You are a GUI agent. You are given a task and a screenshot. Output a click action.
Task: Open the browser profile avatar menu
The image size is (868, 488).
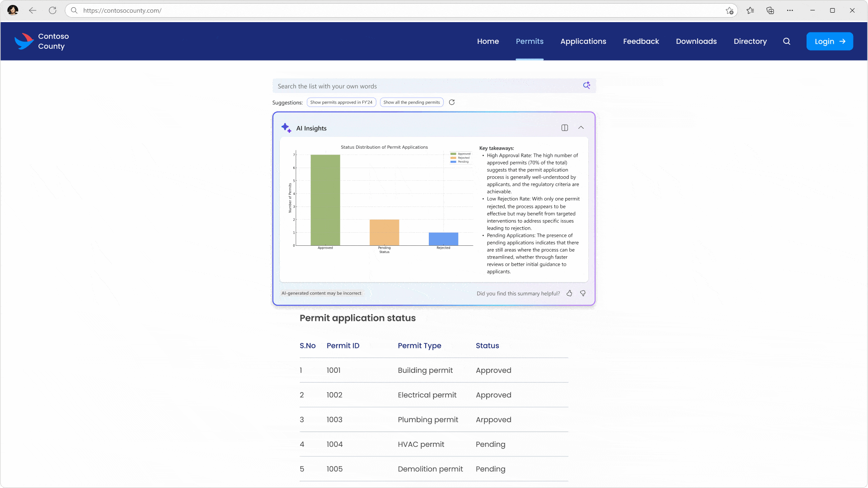[13, 10]
